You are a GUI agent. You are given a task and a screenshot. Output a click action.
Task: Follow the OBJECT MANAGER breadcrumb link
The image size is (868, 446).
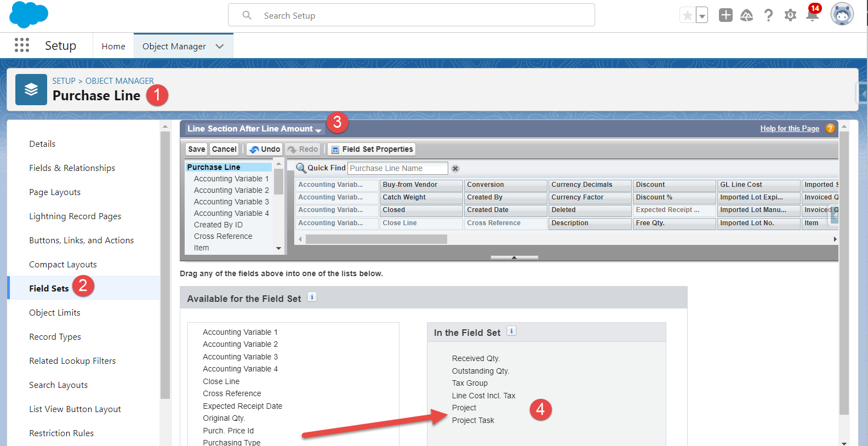pos(119,81)
